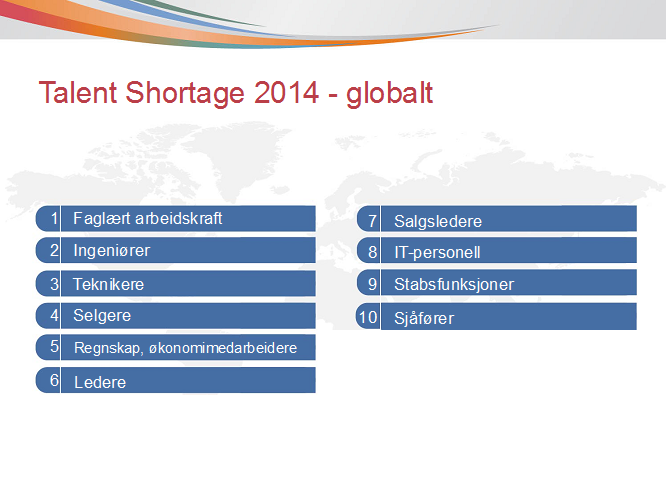Screen dimensions: 666x500
Task: Select the 'Stabsfunksjoner' entry
Action: tap(509, 282)
